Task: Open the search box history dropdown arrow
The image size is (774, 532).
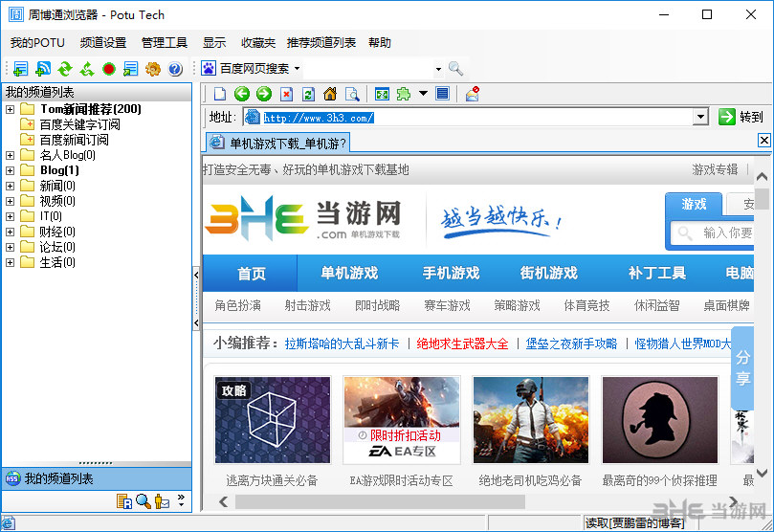Action: pos(438,69)
